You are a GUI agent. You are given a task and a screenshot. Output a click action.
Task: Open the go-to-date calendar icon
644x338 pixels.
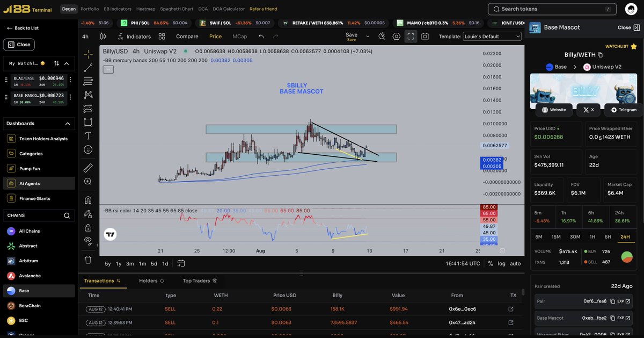click(181, 263)
